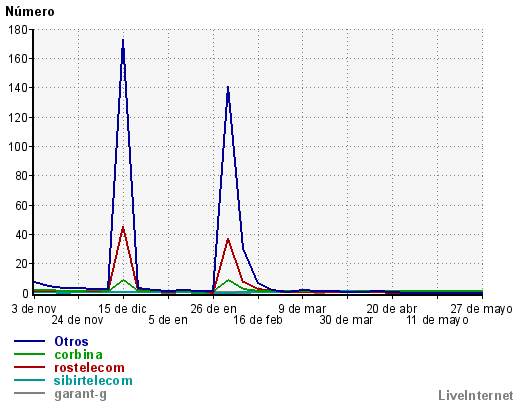Click the red rostelecom peak in December
The height and width of the screenshot is (405, 520).
(x=123, y=227)
